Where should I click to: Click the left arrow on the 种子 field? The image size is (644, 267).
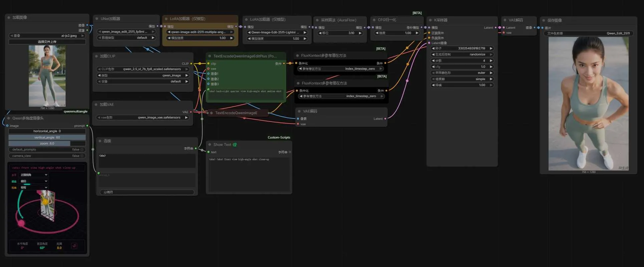pyautogui.click(x=433, y=48)
